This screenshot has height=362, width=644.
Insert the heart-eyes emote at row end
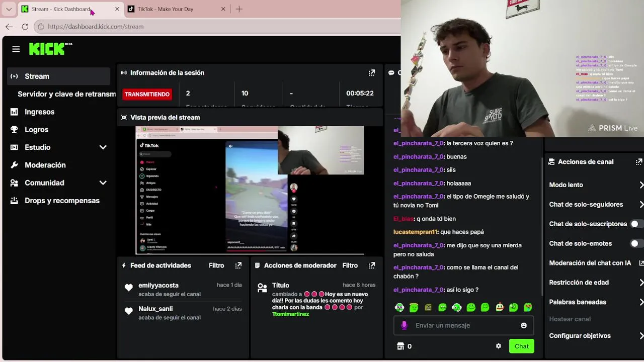(x=528, y=307)
